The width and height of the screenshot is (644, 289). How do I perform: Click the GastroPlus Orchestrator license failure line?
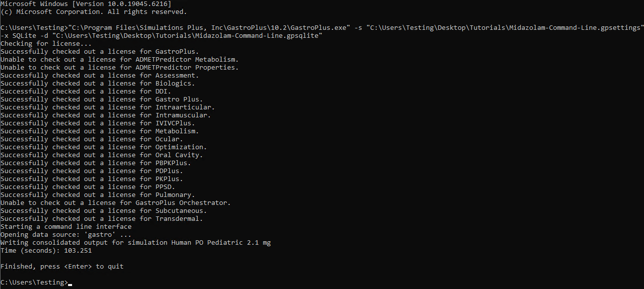(116, 203)
